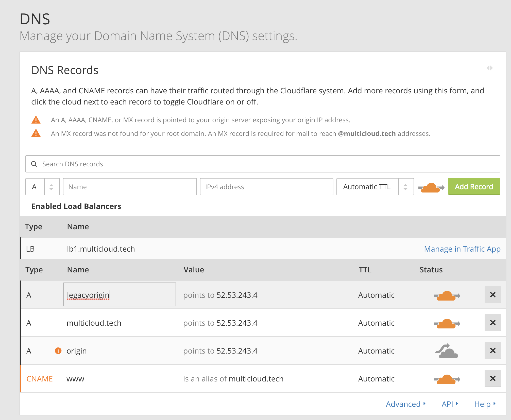Click the orange info icon beside origin
This screenshot has width=511, height=420.
(58, 351)
